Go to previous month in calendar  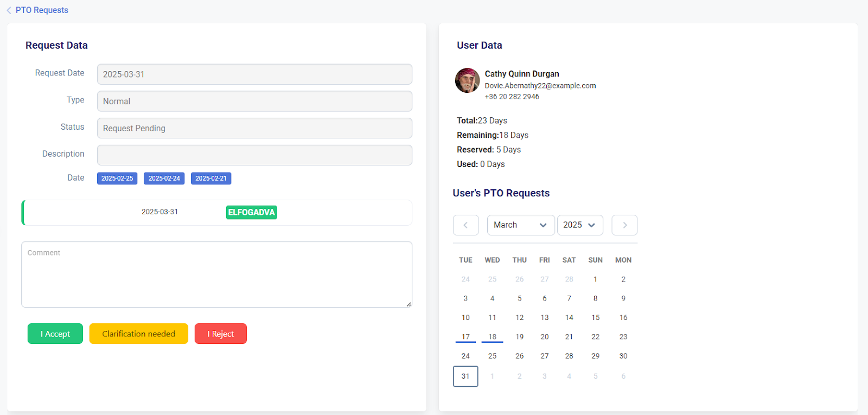tap(465, 225)
